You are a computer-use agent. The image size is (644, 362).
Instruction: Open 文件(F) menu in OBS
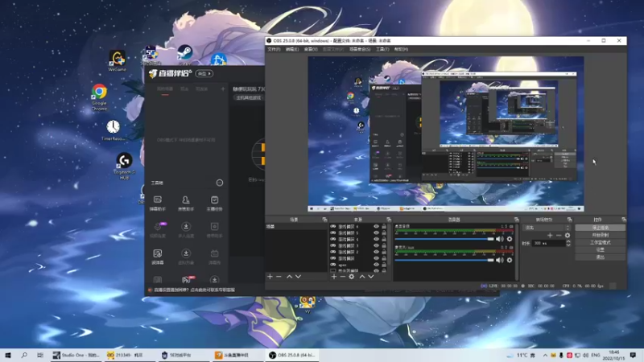click(274, 49)
